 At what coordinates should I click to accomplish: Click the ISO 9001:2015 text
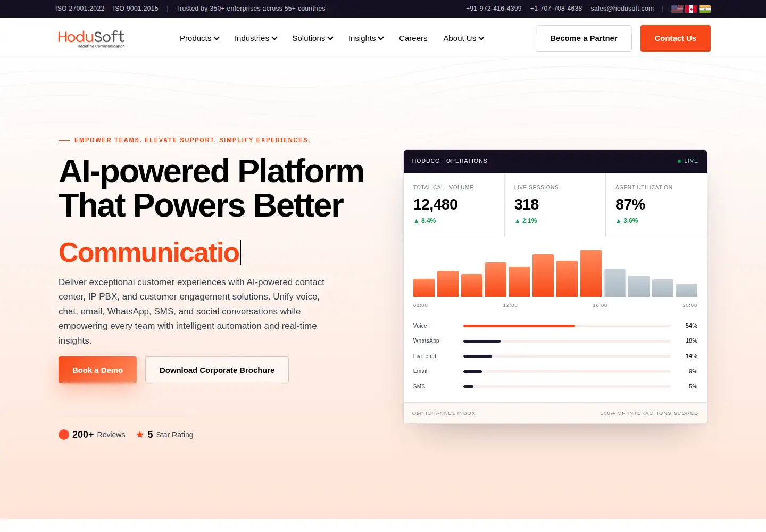click(x=136, y=9)
